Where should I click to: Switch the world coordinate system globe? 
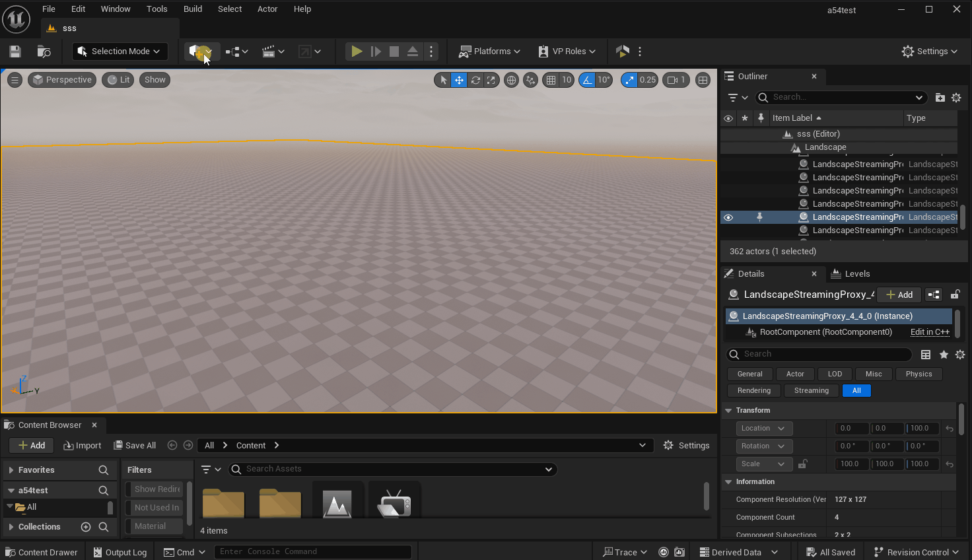(x=511, y=80)
